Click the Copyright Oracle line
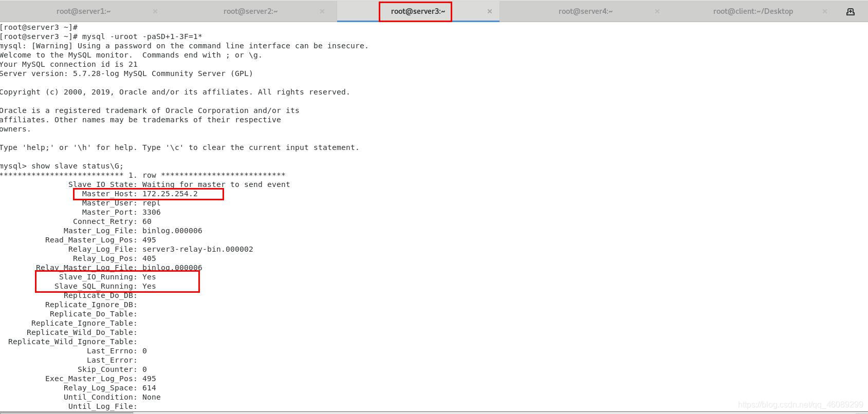Image resolution: width=868 pixels, height=414 pixels. pos(175,92)
